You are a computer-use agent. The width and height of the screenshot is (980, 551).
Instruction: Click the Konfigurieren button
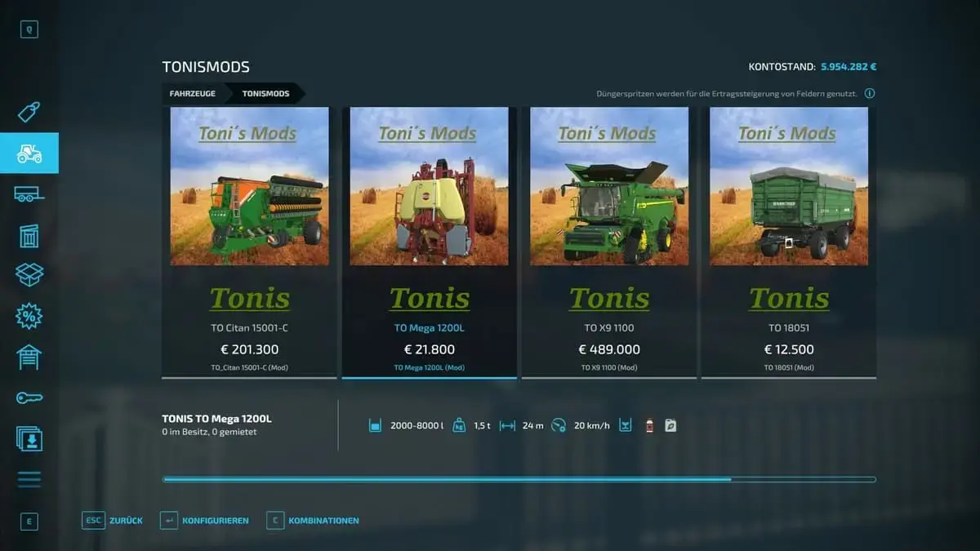click(204, 520)
